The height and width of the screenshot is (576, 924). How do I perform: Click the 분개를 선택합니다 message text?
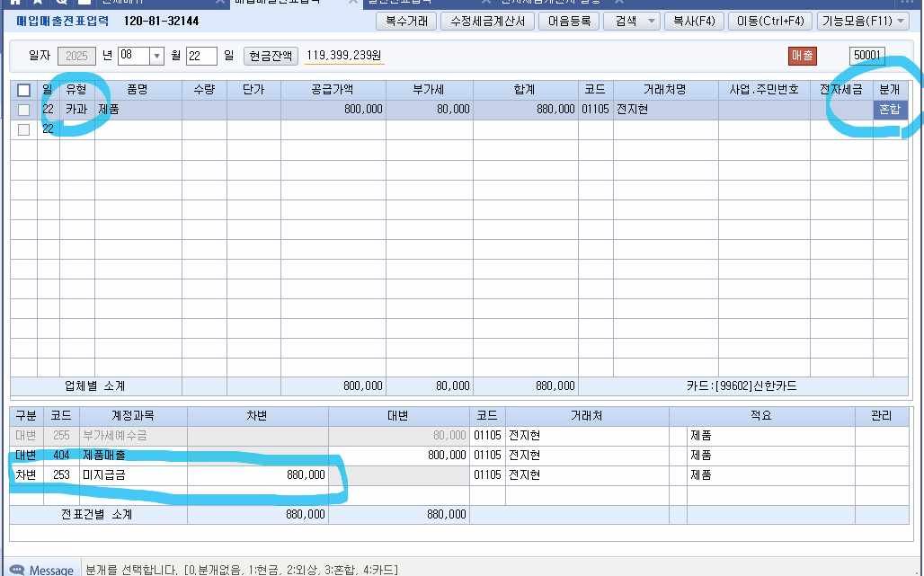[x=242, y=570]
